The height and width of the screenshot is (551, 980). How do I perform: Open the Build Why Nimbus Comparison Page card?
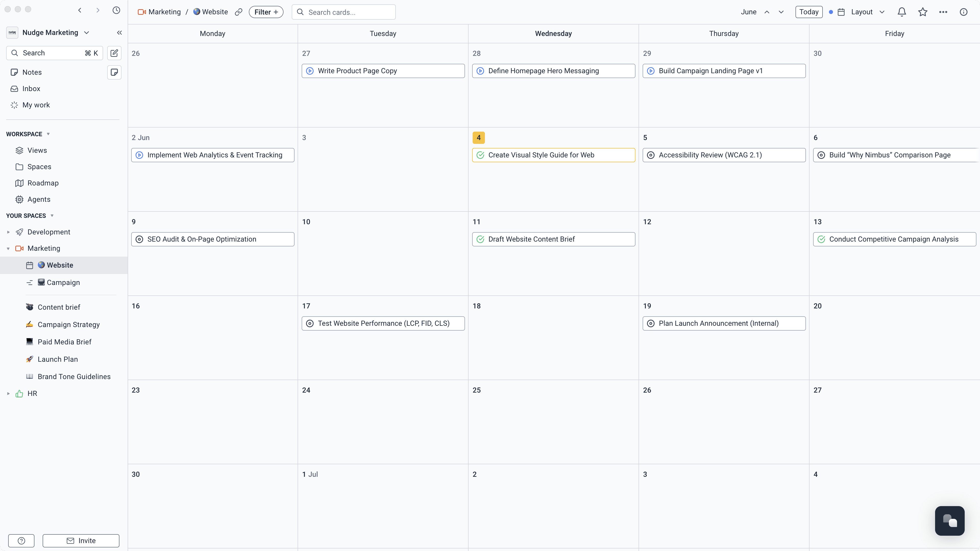896,155
